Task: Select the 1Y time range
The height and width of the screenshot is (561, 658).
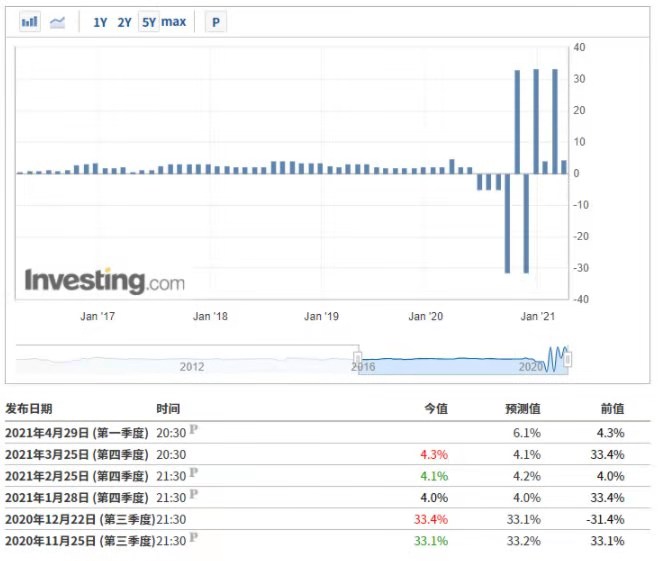Action: click(100, 22)
